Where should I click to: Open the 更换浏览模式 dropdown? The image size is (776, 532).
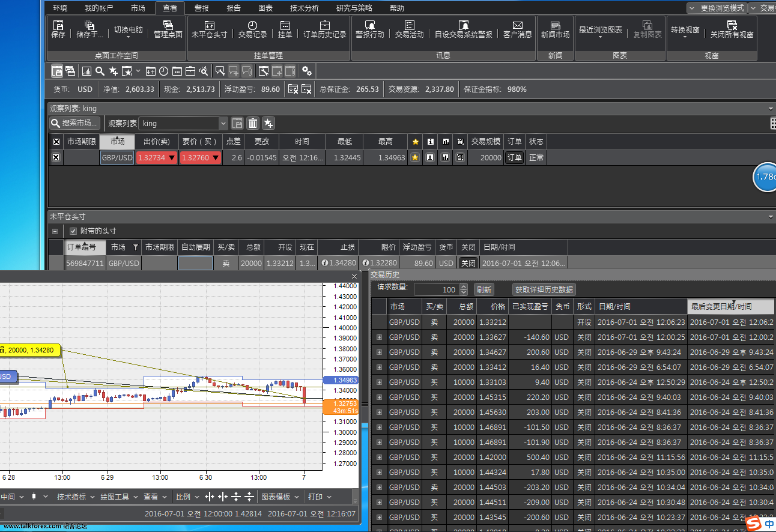tap(718, 8)
